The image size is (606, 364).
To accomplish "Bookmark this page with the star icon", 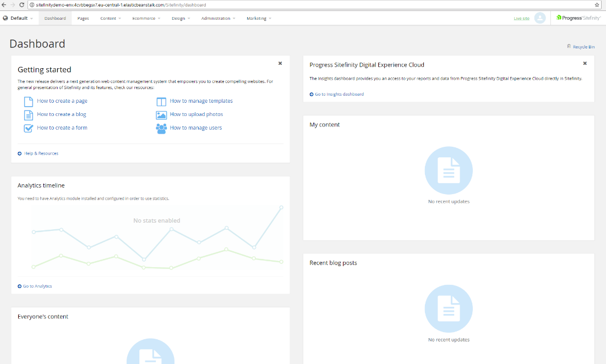I will [x=597, y=4].
